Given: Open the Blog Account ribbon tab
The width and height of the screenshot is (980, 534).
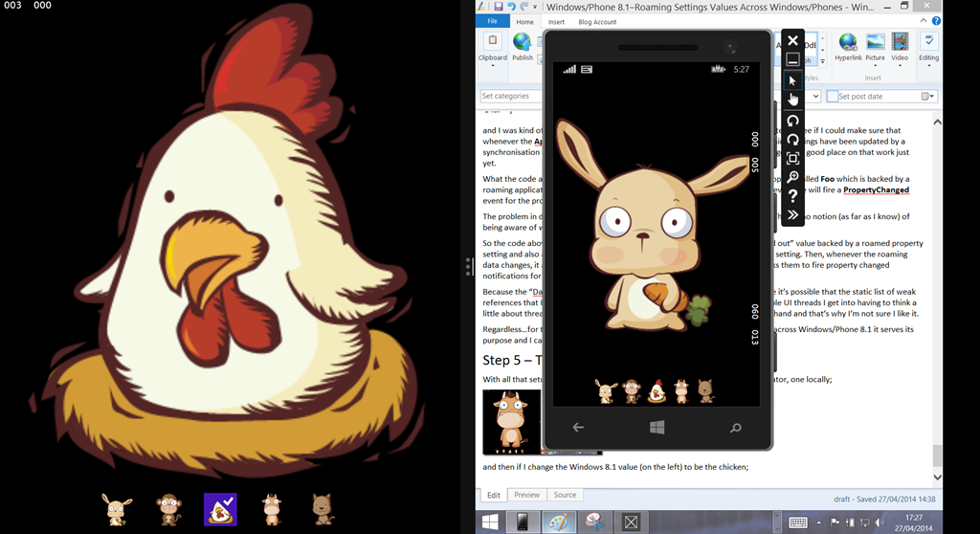Looking at the screenshot, I should tap(597, 22).
